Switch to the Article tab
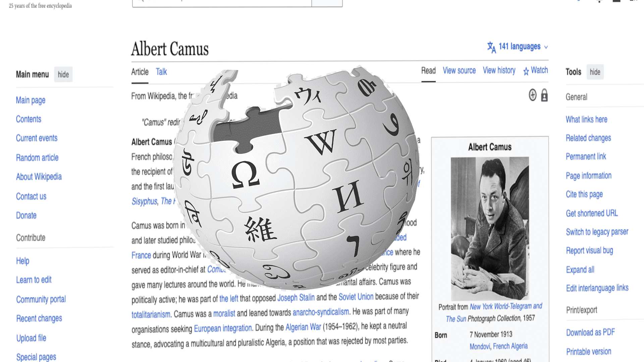This screenshot has height=362, width=644. [x=140, y=72]
